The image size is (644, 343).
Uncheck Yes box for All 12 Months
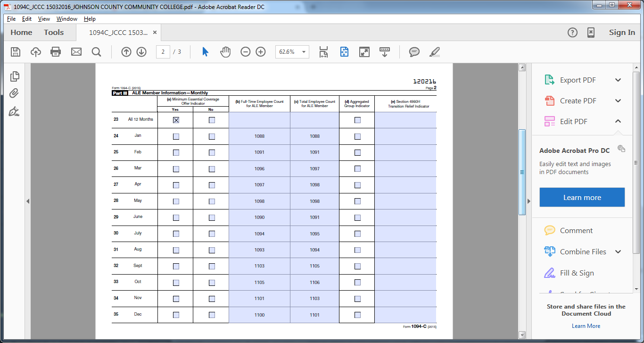[x=176, y=120]
